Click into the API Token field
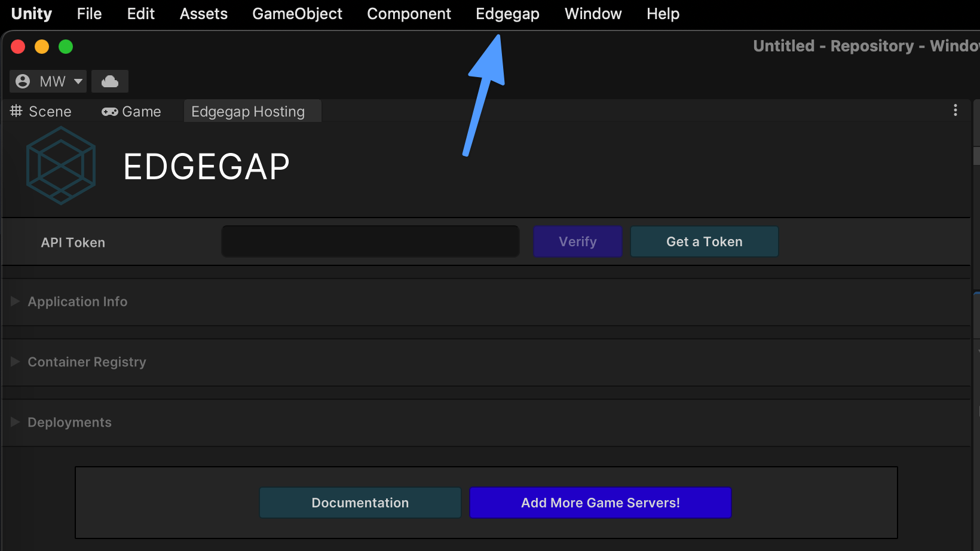 [370, 242]
